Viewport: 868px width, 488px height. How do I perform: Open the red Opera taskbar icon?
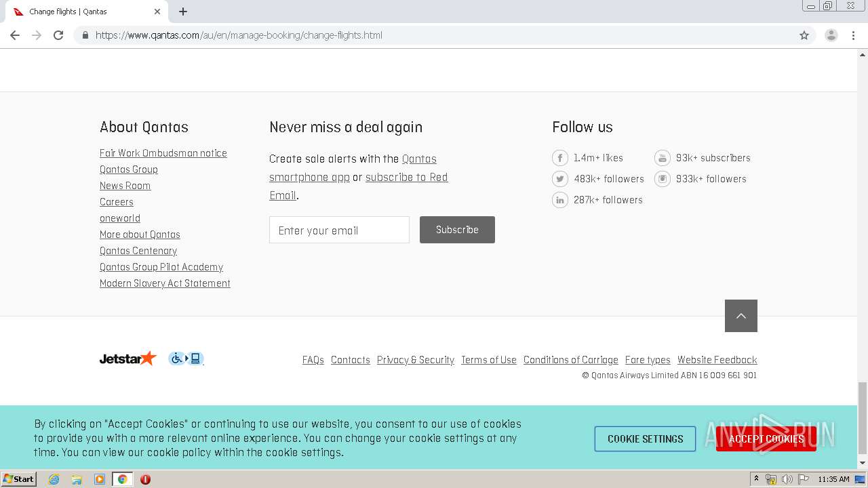pos(145,479)
